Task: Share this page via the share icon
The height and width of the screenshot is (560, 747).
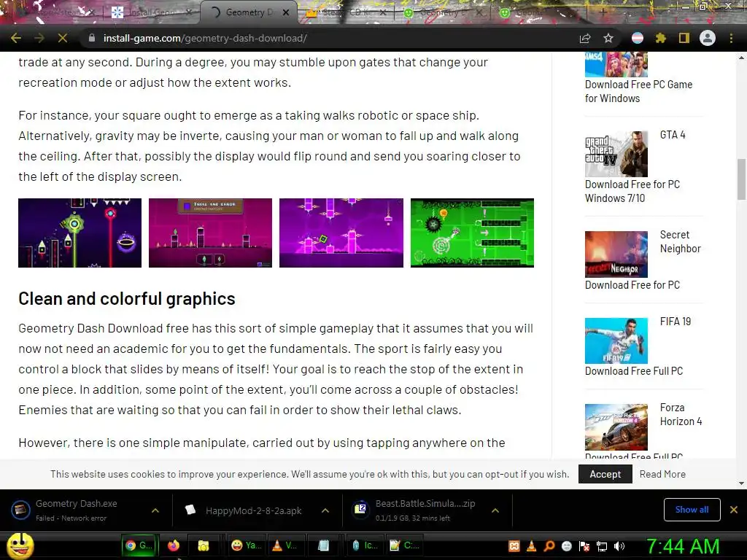Action: (x=585, y=38)
